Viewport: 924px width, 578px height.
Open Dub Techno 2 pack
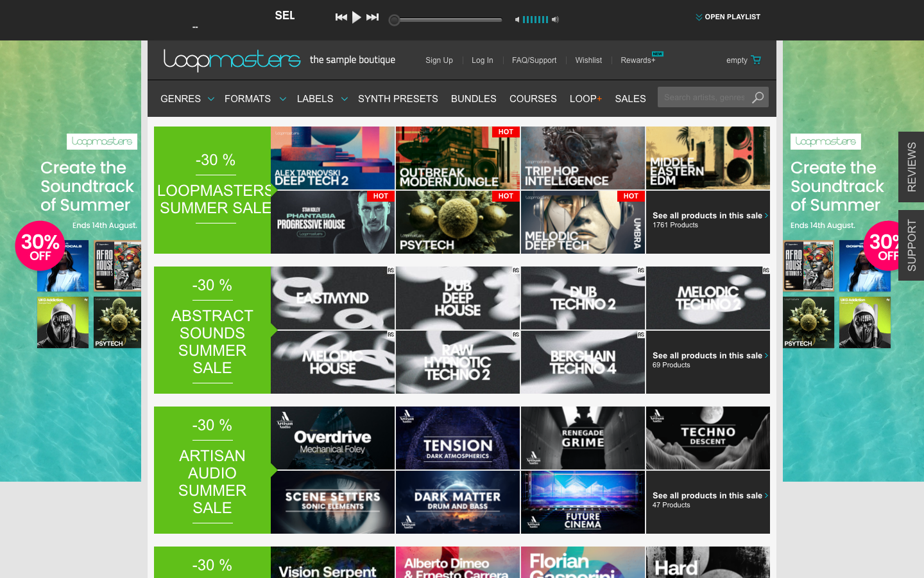583,298
